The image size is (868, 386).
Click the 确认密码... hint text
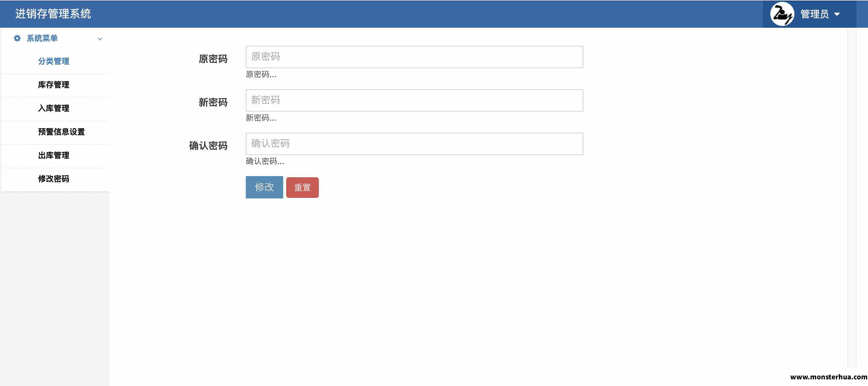265,161
